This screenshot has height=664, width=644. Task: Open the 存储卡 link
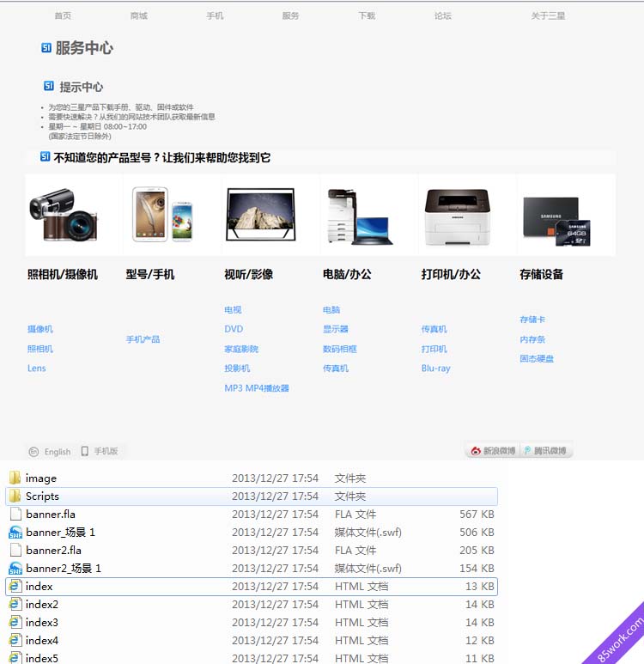point(532,320)
